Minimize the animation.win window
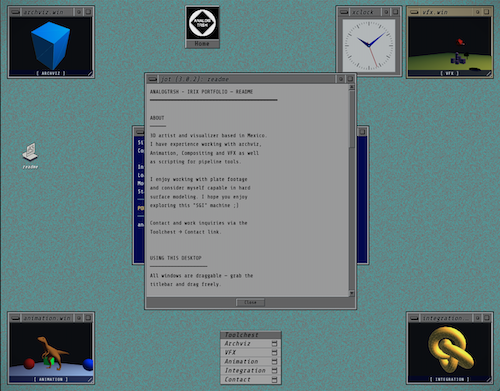The image size is (500, 391). tap(79, 318)
